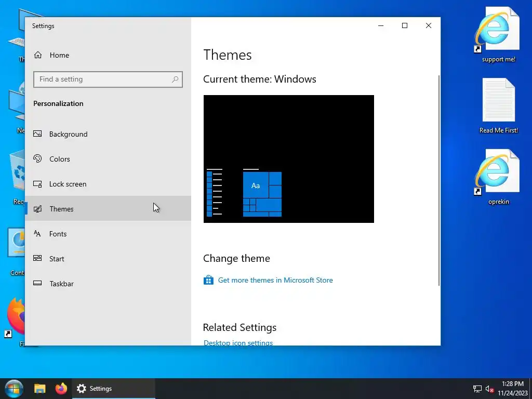The image size is (532, 399).
Task: Focus the Find a setting search box
Action: coord(108,79)
